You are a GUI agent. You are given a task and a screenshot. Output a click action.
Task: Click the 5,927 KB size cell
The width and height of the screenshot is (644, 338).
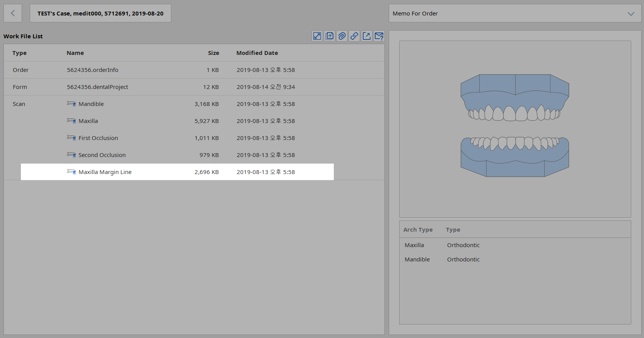[207, 121]
